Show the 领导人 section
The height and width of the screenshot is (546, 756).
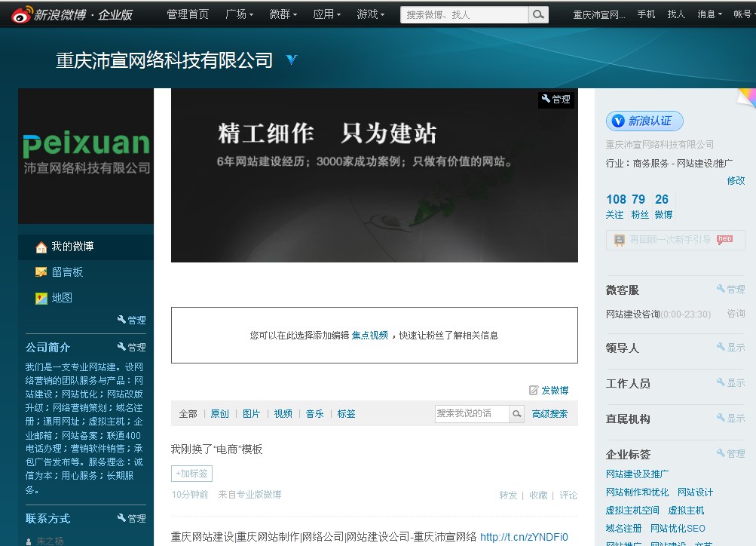pyautogui.click(x=730, y=348)
